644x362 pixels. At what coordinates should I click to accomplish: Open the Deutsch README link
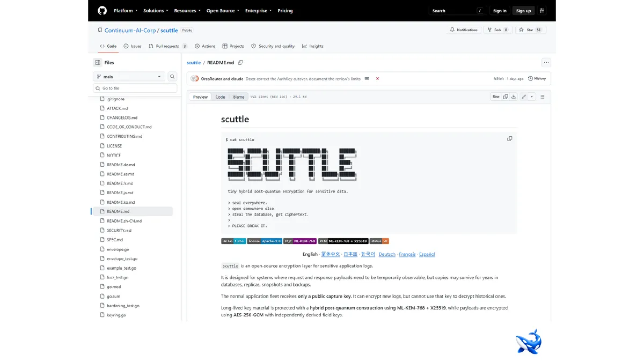coord(387,254)
